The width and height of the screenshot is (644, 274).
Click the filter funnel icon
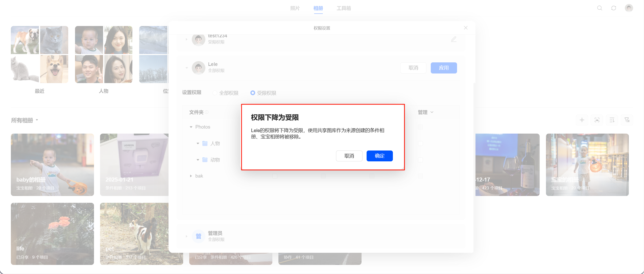(627, 120)
